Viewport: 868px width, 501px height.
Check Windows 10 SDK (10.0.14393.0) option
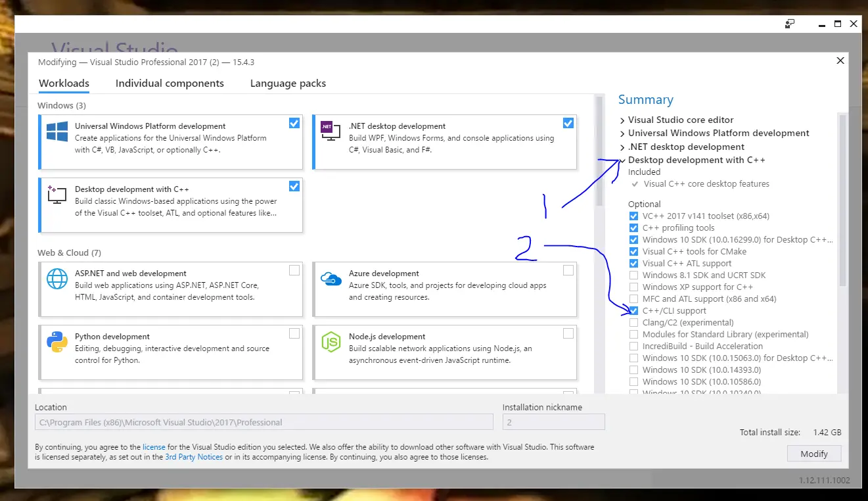point(633,370)
